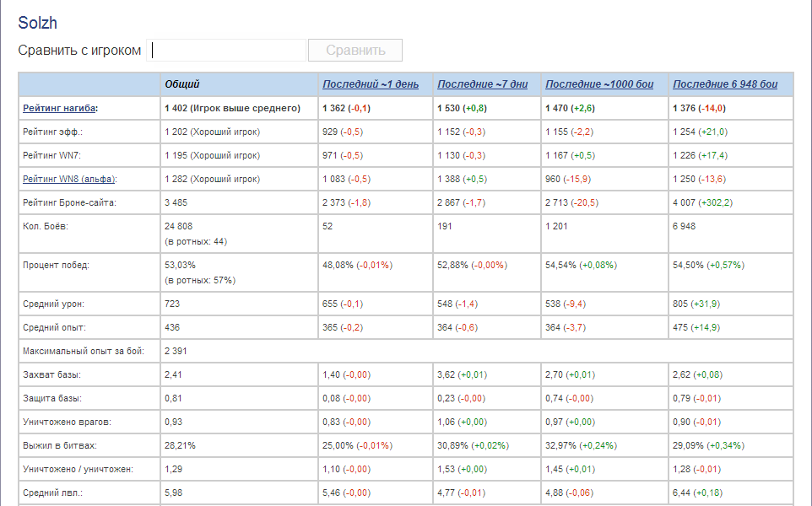Click the Рейтинг Броне-сайта row label
Screen dimensions: 812x506
click(68, 202)
